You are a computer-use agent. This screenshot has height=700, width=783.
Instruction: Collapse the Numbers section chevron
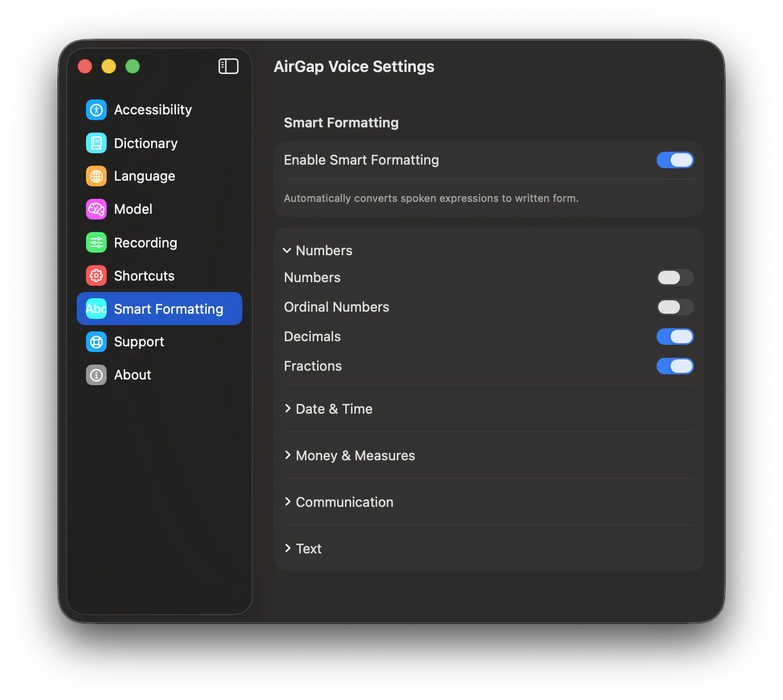pyautogui.click(x=287, y=251)
